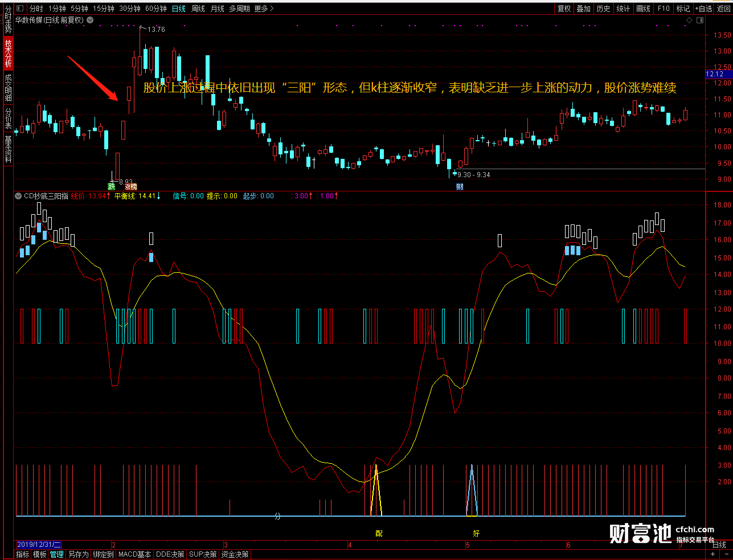Click the 涨榜 marker under the chart
Screen dimensions: 733x560
(x=131, y=186)
